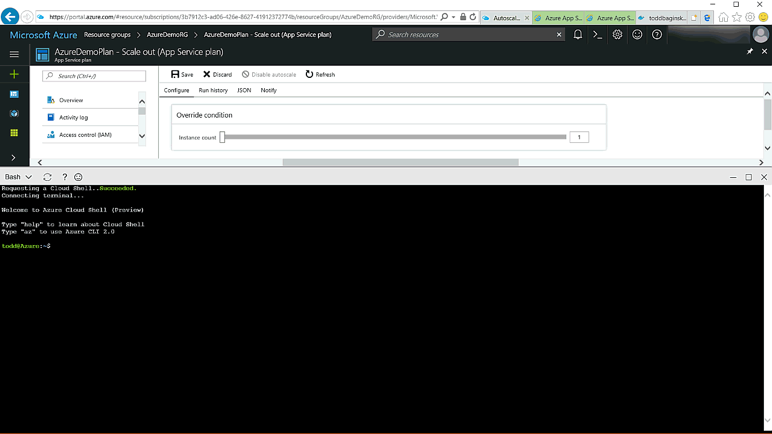
Task: Click the Search resources field
Action: (x=470, y=34)
